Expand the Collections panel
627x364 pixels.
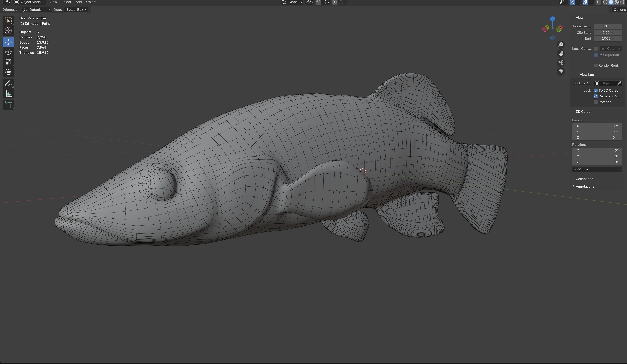click(584, 179)
